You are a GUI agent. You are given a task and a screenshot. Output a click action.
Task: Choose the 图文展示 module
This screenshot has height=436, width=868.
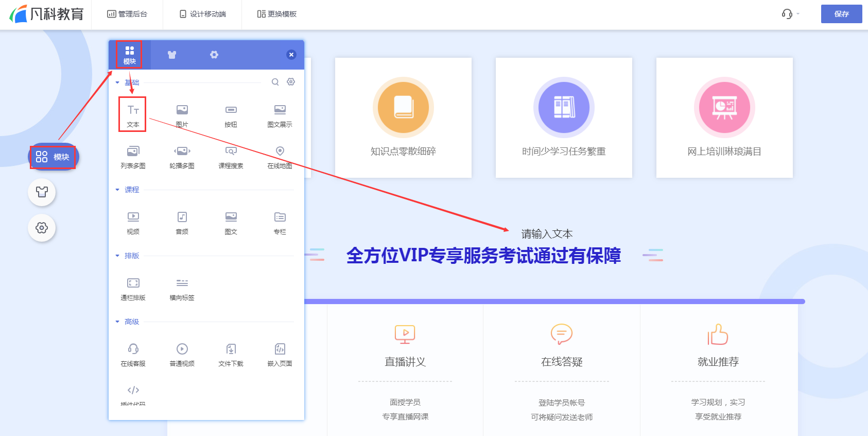[280, 115]
